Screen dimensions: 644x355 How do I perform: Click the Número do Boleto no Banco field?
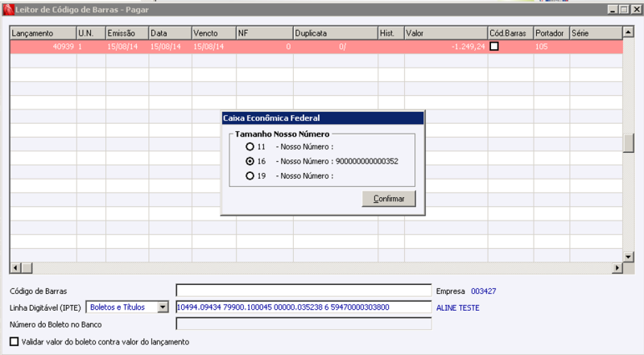[x=303, y=324]
